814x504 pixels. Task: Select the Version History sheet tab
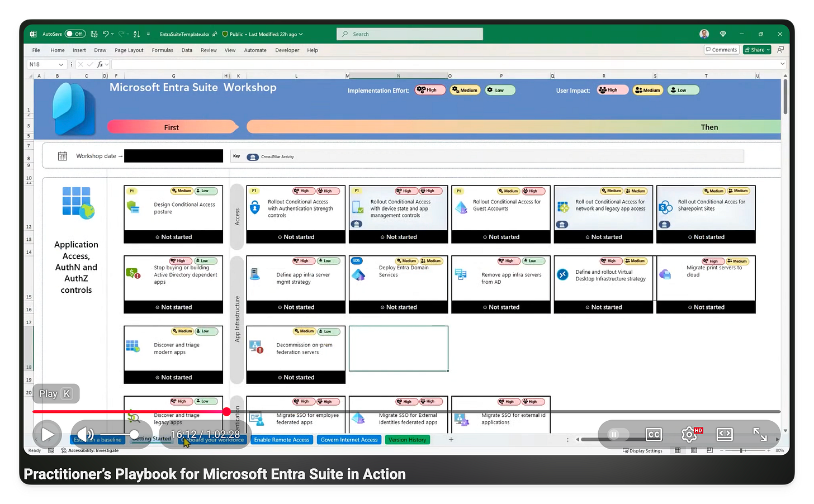[408, 440]
